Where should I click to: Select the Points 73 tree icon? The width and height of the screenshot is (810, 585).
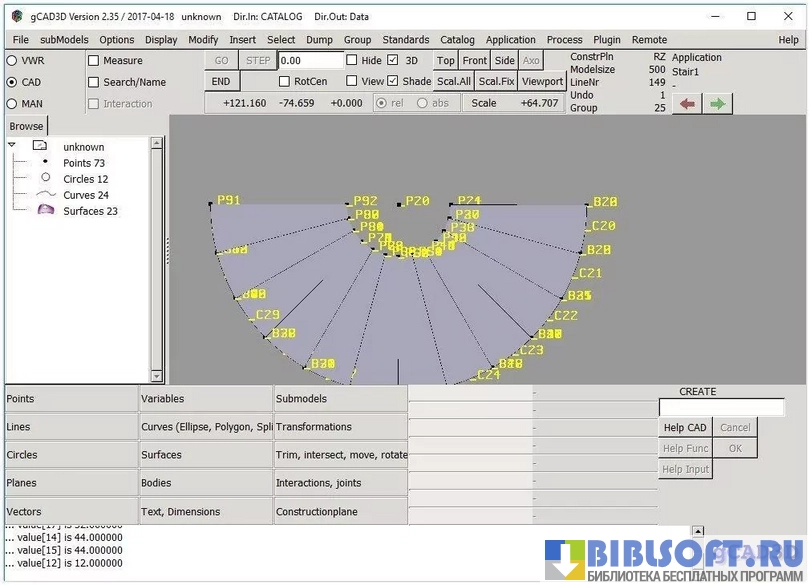click(45, 162)
